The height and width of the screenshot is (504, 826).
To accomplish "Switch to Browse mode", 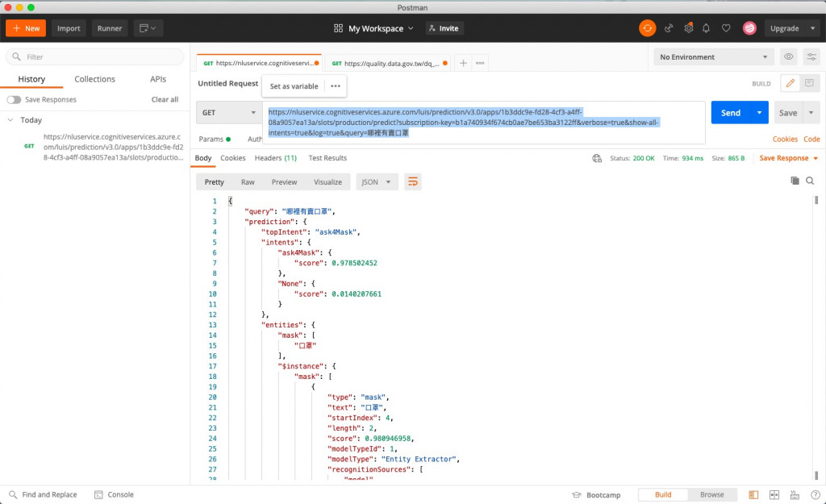I will 711,494.
